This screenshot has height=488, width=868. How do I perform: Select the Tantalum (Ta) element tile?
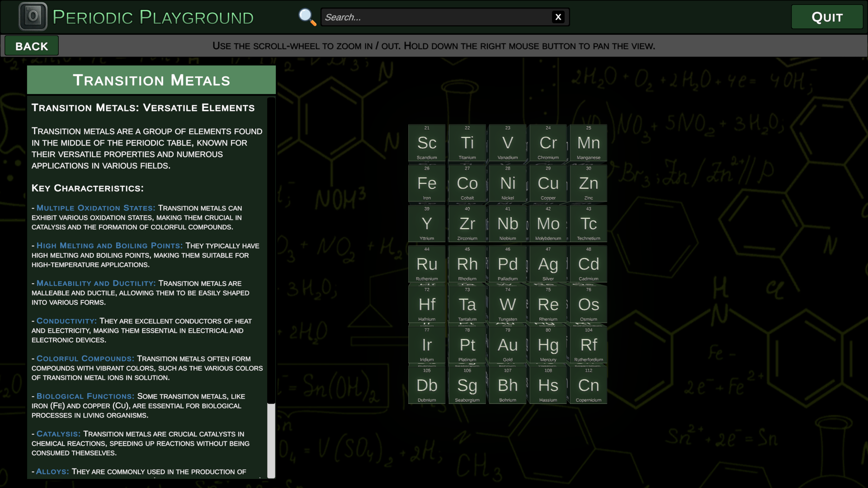[467, 305]
